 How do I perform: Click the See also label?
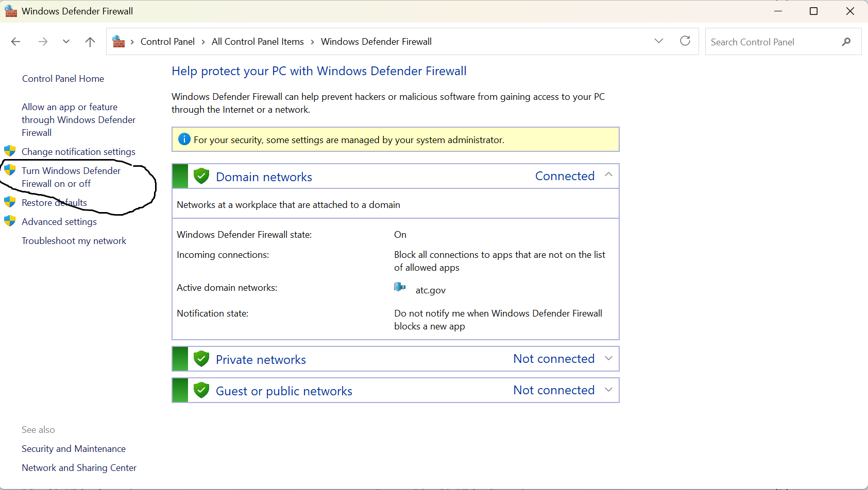click(x=38, y=430)
